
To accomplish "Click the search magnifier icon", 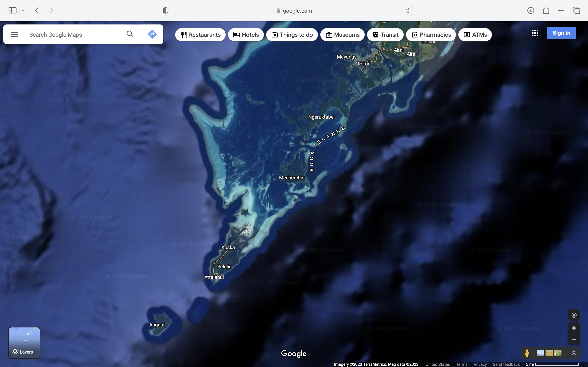I will pyautogui.click(x=130, y=34).
